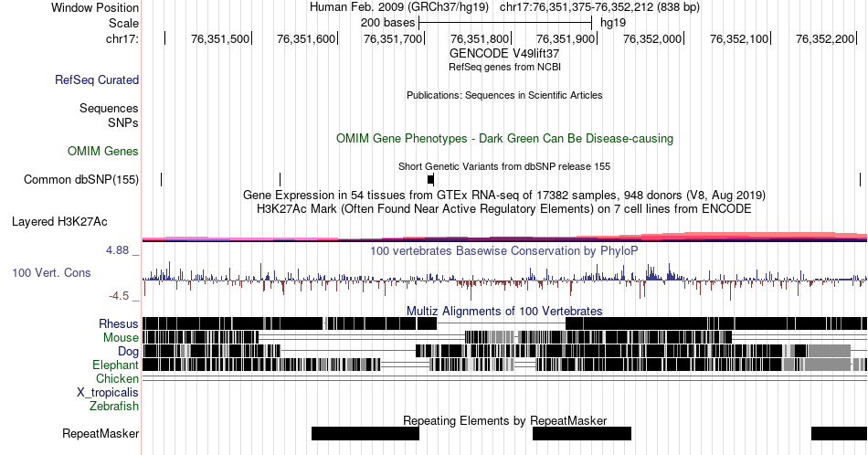Click the 4.88 PhyloP upper axis value

[x=117, y=250]
